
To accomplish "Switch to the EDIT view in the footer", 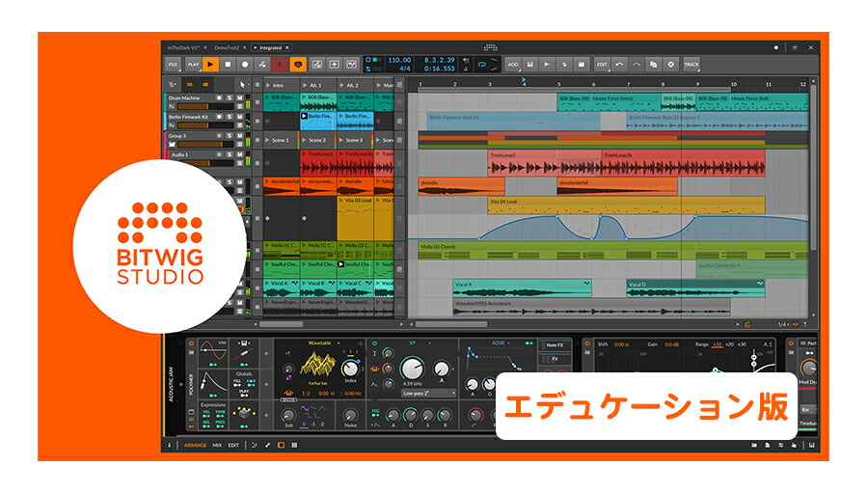I will pos(233,445).
